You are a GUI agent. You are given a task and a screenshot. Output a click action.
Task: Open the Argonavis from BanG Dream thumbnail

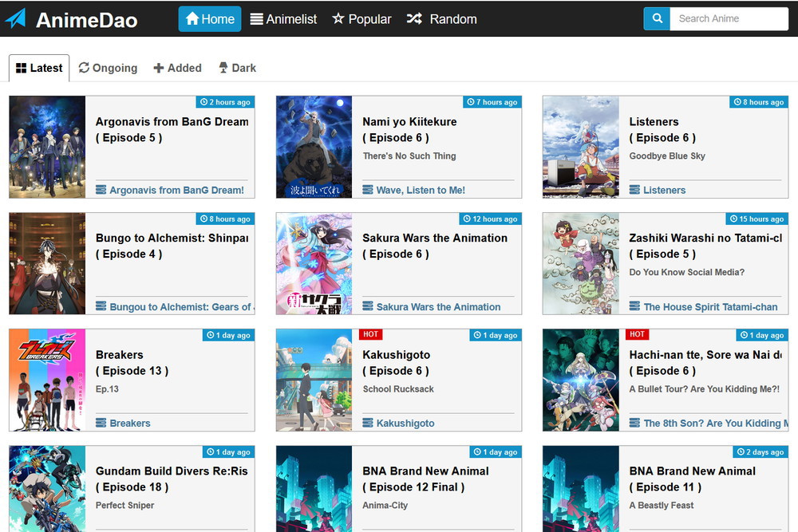pos(47,147)
